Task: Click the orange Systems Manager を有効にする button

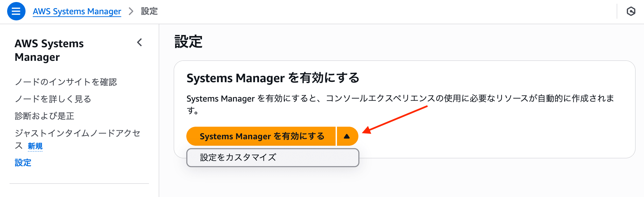Action: 261,136
